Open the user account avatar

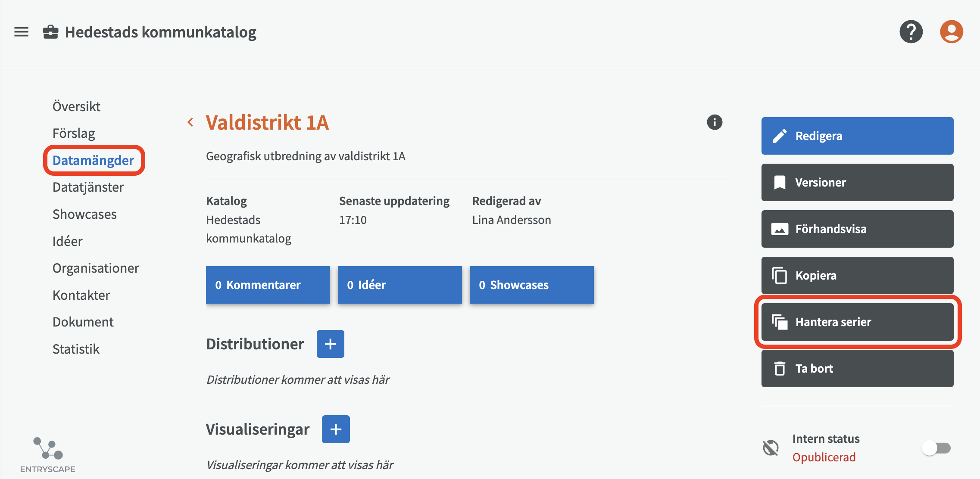coord(951,32)
